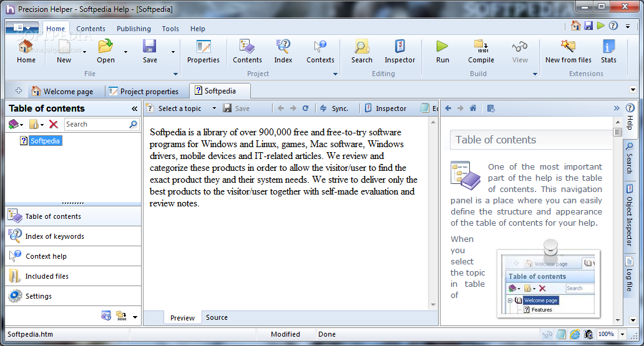644x346 pixels.
Task: Click the help panel contents icon beside home
Action: click(x=491, y=108)
